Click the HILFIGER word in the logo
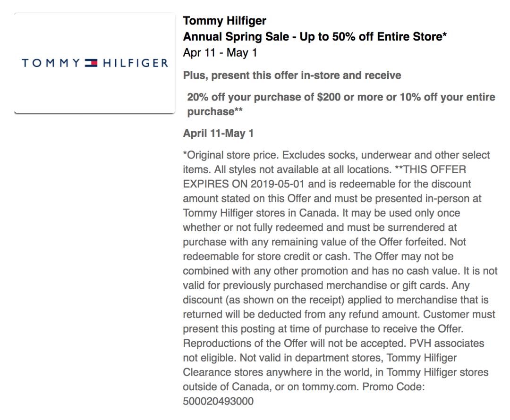The height and width of the screenshot is (420, 510). [136, 63]
